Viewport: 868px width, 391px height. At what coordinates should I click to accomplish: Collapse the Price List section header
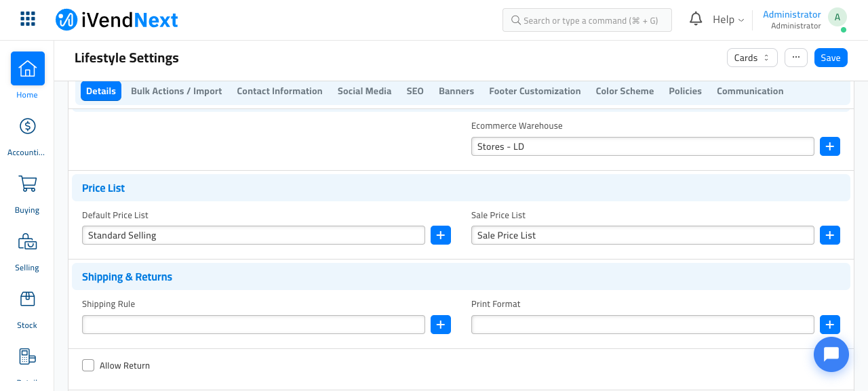pos(461,188)
